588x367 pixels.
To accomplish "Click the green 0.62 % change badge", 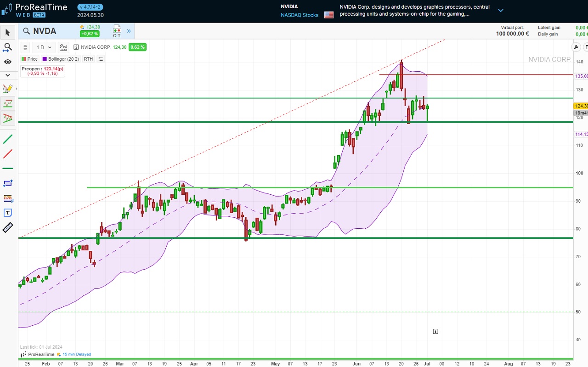I will coord(137,47).
